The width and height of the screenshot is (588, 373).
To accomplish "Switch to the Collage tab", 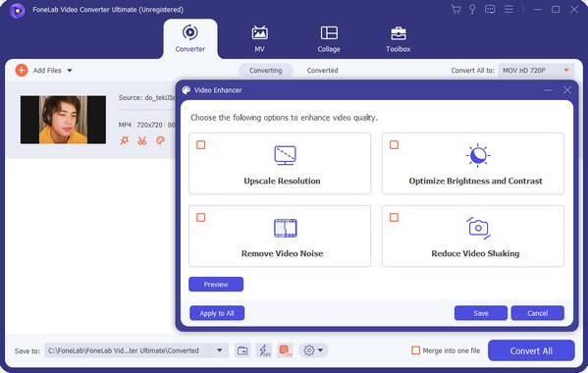I will (329, 39).
